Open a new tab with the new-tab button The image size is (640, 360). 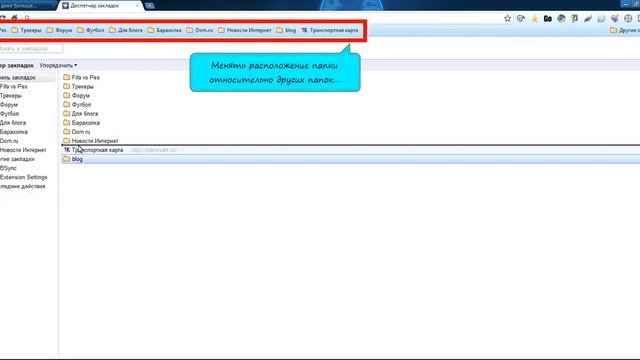tap(150, 6)
